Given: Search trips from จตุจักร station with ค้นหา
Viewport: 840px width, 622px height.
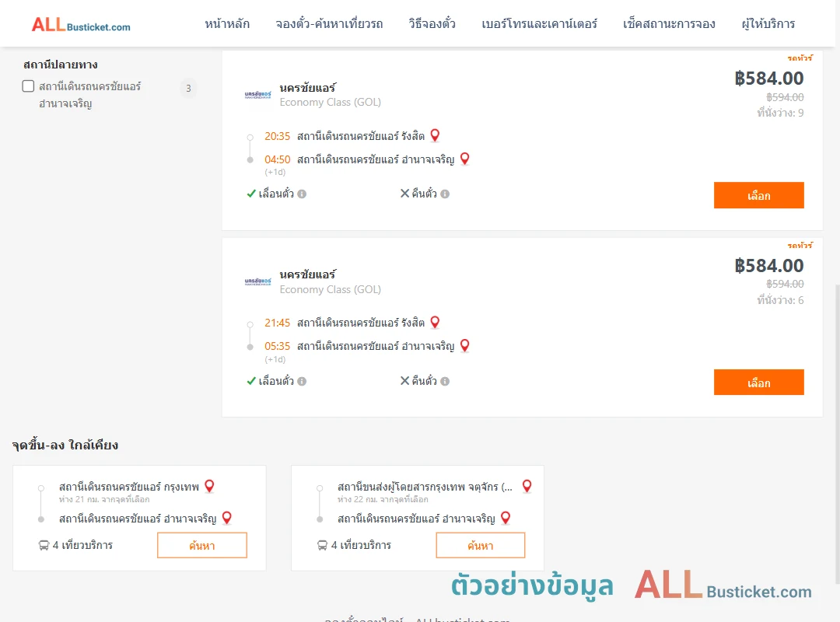Looking at the screenshot, I should coord(481,545).
